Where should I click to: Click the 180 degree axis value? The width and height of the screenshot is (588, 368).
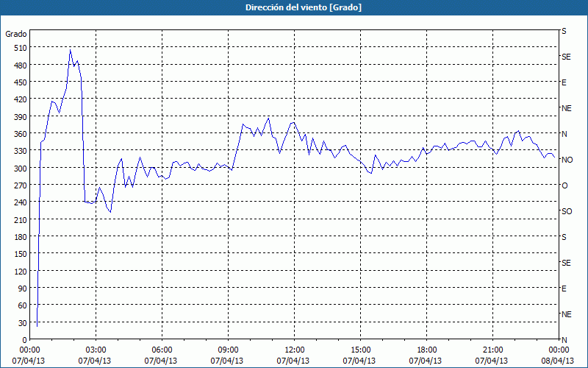21,237
